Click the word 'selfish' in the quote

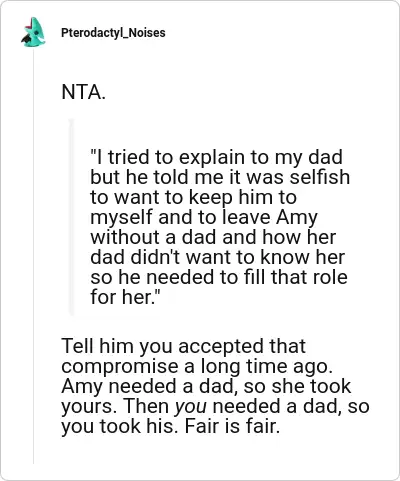coord(320,177)
